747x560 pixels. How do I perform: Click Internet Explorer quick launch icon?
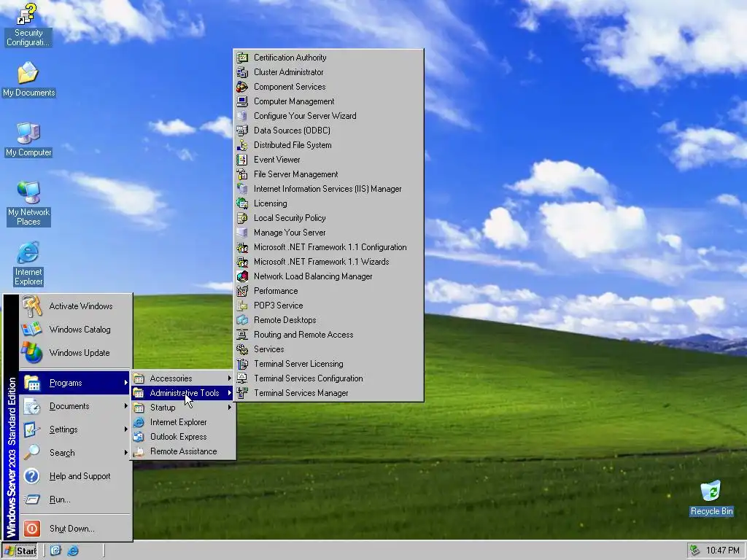(73, 551)
